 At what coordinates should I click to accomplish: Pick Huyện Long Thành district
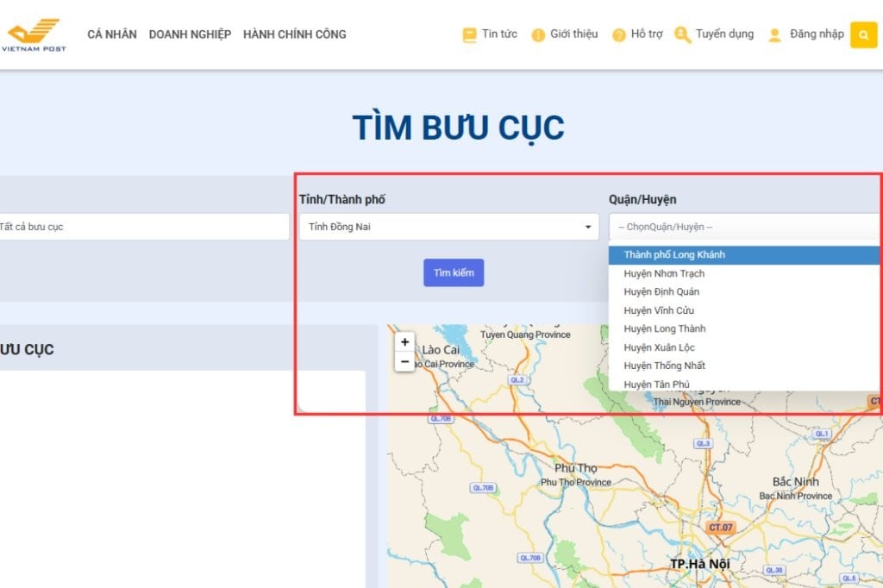click(x=664, y=328)
